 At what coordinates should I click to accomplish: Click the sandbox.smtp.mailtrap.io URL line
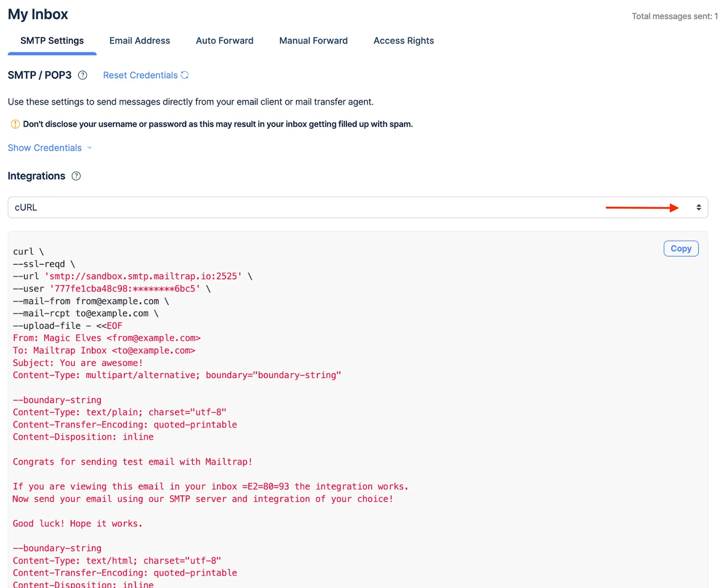[132, 276]
